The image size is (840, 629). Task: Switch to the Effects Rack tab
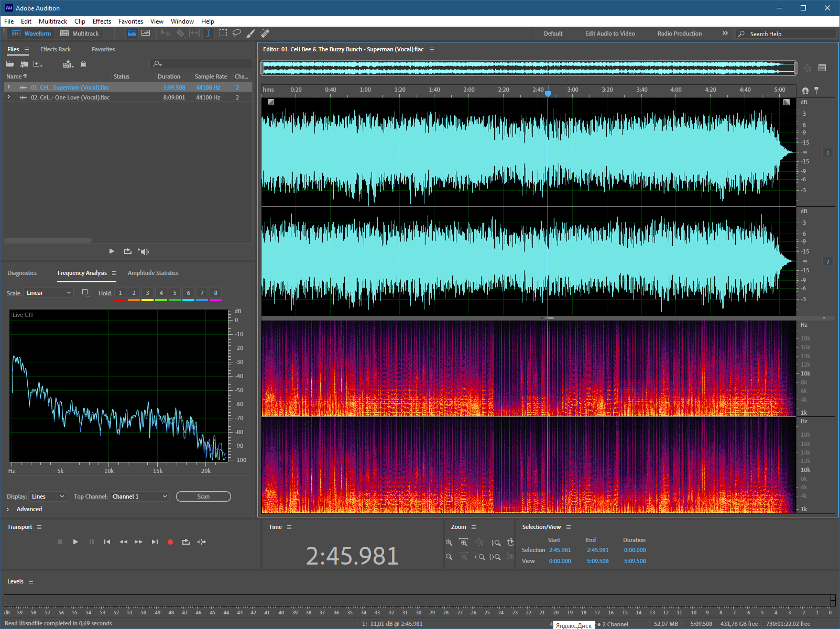point(56,49)
